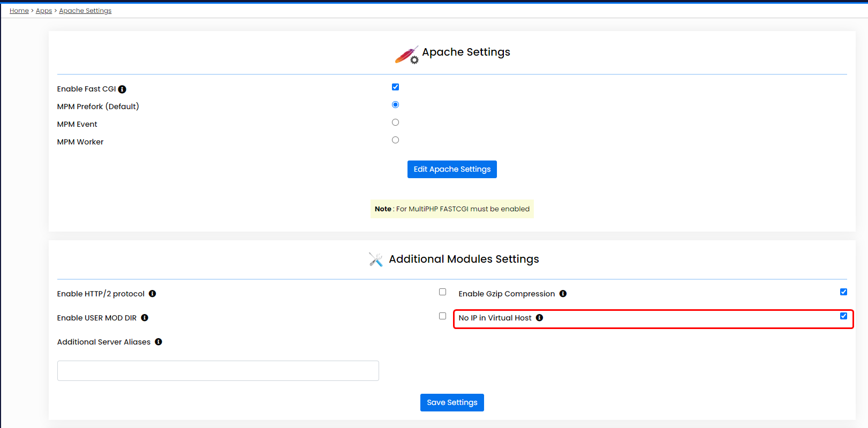Uncheck No IP in Virtual Host

(843, 316)
